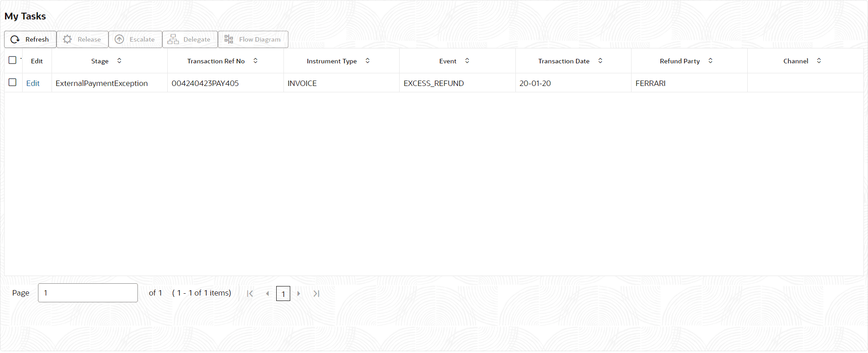Go to next page arrow

299,294
